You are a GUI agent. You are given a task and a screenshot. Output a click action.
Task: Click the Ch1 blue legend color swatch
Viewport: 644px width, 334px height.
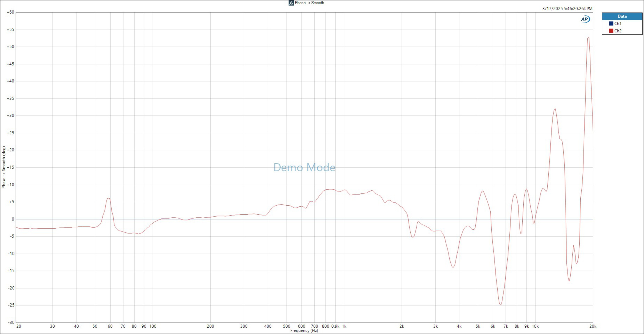611,23
